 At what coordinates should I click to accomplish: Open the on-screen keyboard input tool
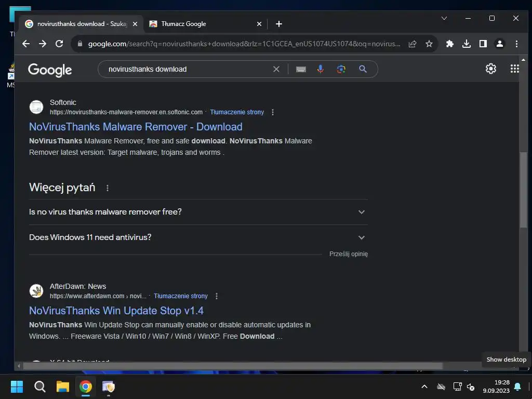click(301, 69)
